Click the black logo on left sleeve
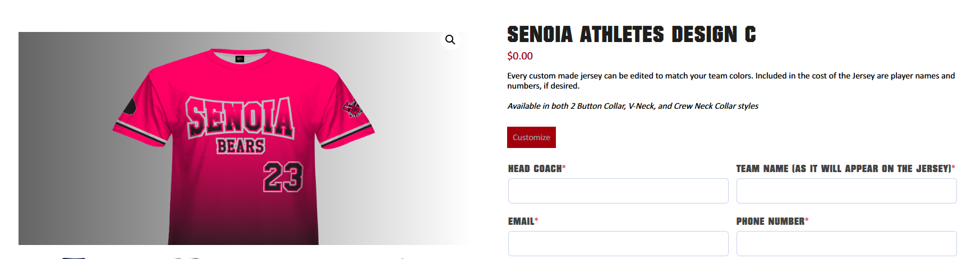The height and width of the screenshot is (259, 980). pyautogui.click(x=130, y=107)
